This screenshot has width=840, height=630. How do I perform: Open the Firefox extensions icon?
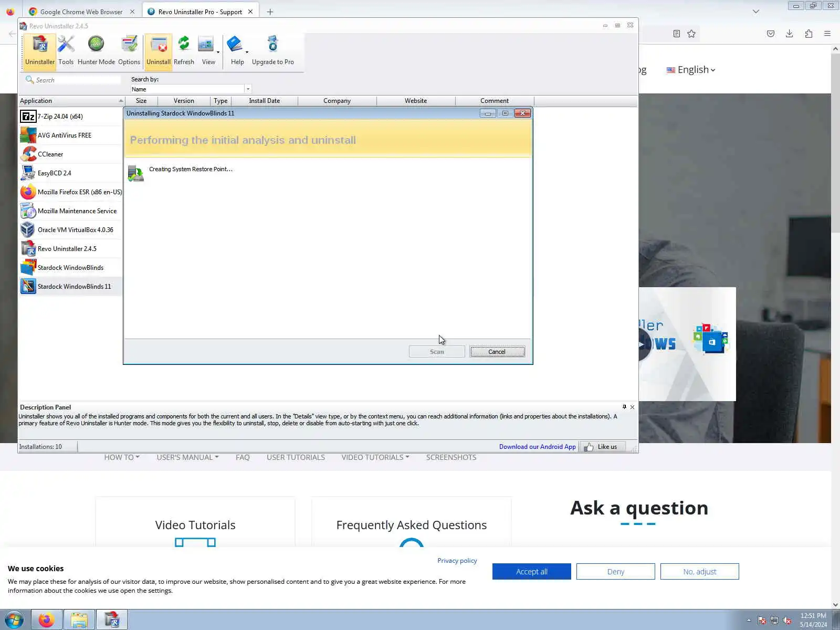pyautogui.click(x=808, y=34)
